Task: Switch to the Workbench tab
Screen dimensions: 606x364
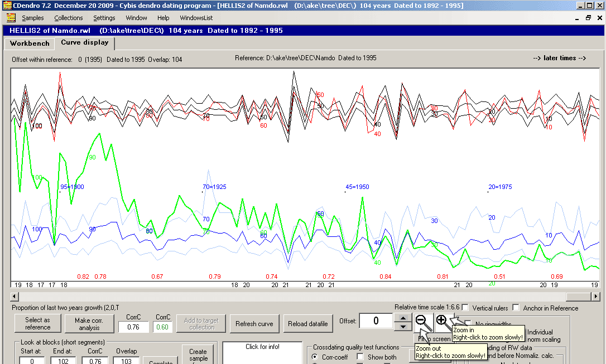Action: click(x=30, y=43)
